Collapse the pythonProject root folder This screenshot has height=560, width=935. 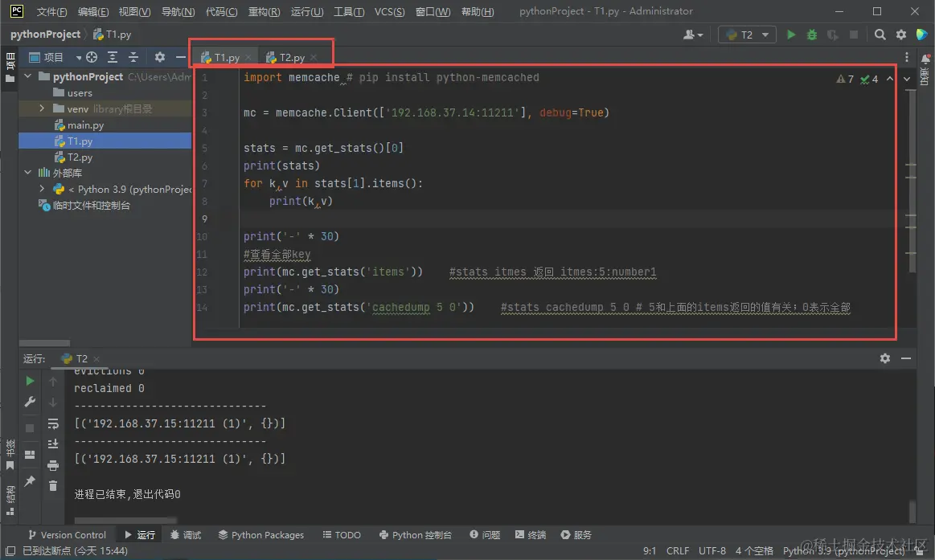tap(27, 76)
